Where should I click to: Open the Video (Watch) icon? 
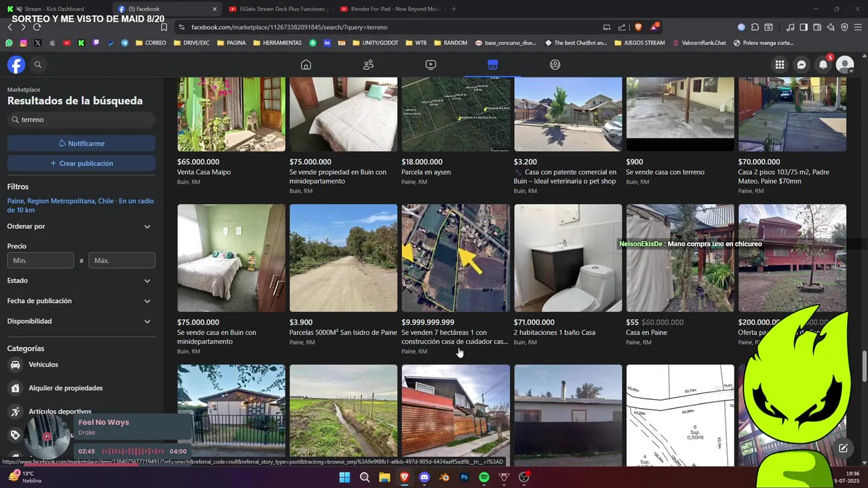pos(431,64)
